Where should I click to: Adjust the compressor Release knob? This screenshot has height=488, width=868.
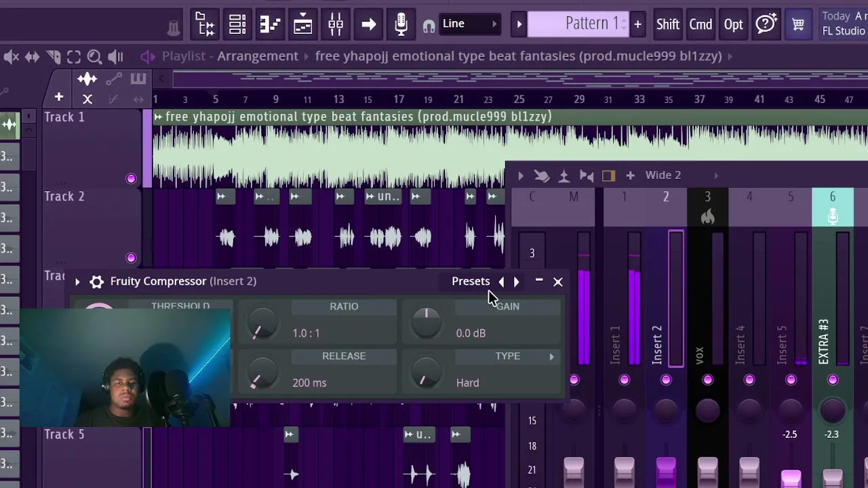click(x=262, y=373)
